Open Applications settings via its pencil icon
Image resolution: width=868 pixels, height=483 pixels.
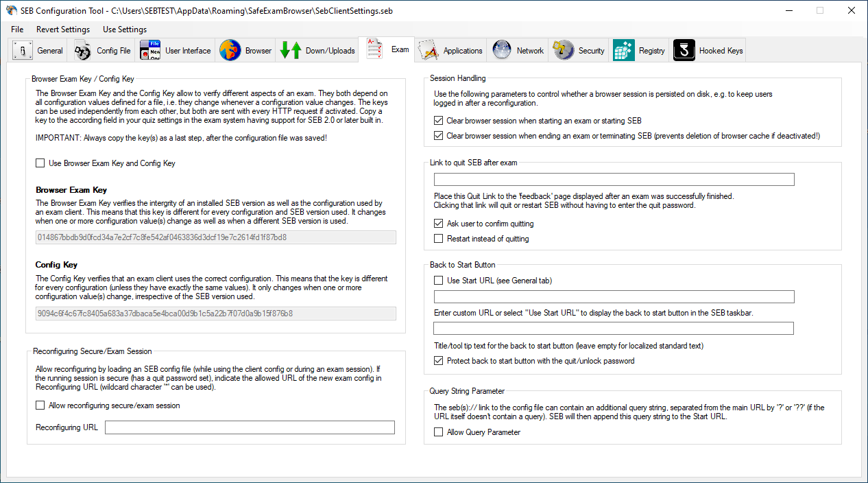pyautogui.click(x=428, y=49)
